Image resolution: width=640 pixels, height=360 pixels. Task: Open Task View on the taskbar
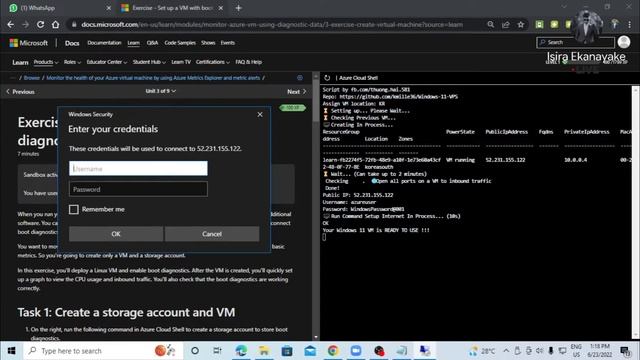pyautogui.click(x=217, y=351)
